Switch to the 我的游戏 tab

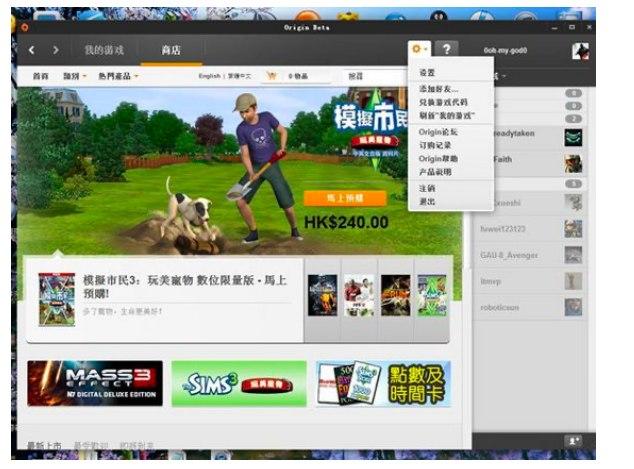point(103,50)
